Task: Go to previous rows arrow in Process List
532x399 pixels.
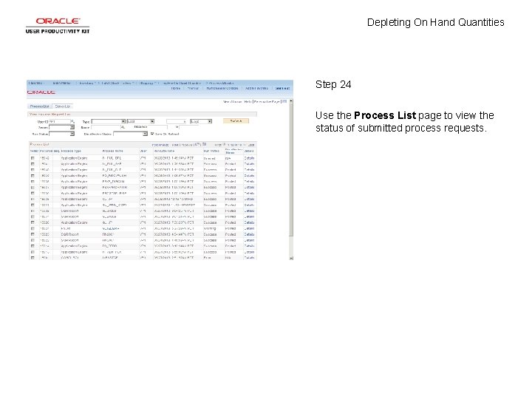Action: 225,145
